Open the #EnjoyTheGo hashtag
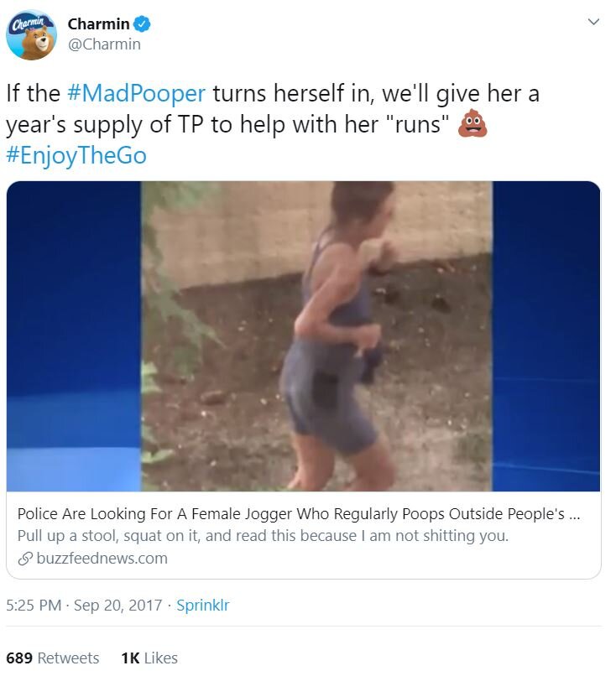616x676 pixels. click(76, 155)
